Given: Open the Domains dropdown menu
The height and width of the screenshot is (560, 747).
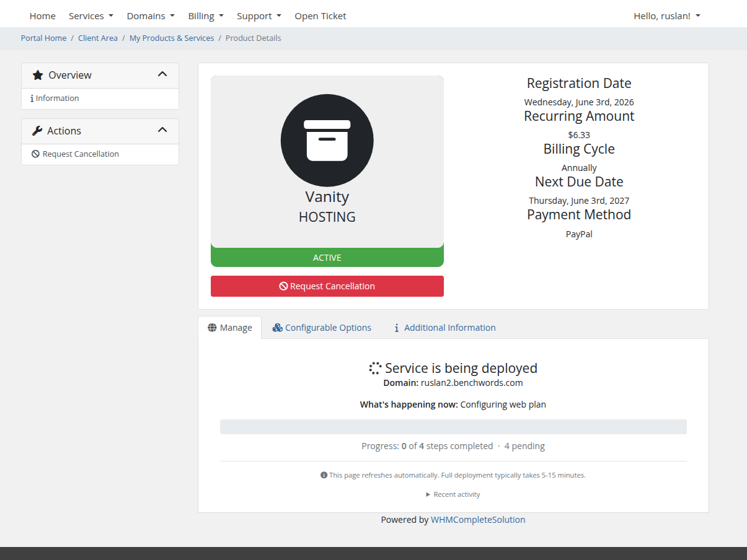Looking at the screenshot, I should (x=151, y=16).
